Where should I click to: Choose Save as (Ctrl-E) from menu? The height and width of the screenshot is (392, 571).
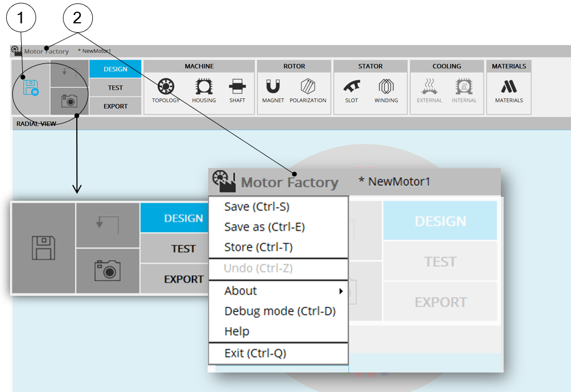264,227
